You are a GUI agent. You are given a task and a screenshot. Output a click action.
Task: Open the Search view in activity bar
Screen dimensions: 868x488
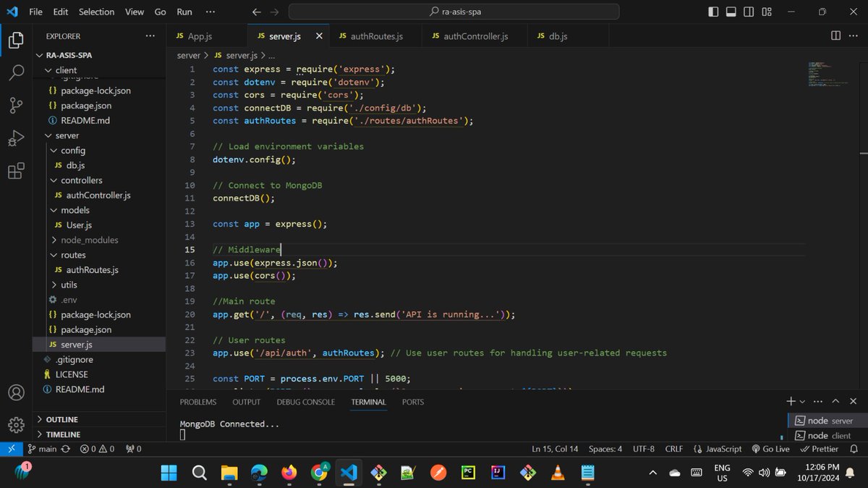pos(16,72)
